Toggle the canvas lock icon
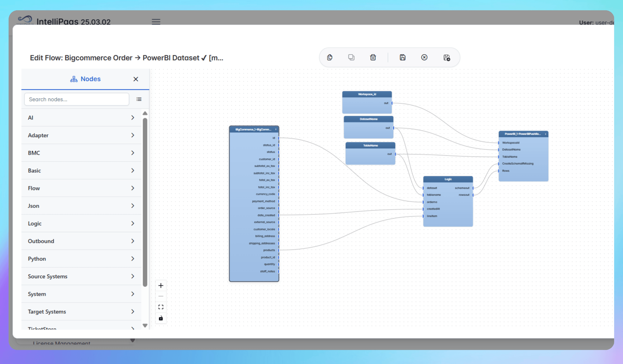 coord(161,318)
